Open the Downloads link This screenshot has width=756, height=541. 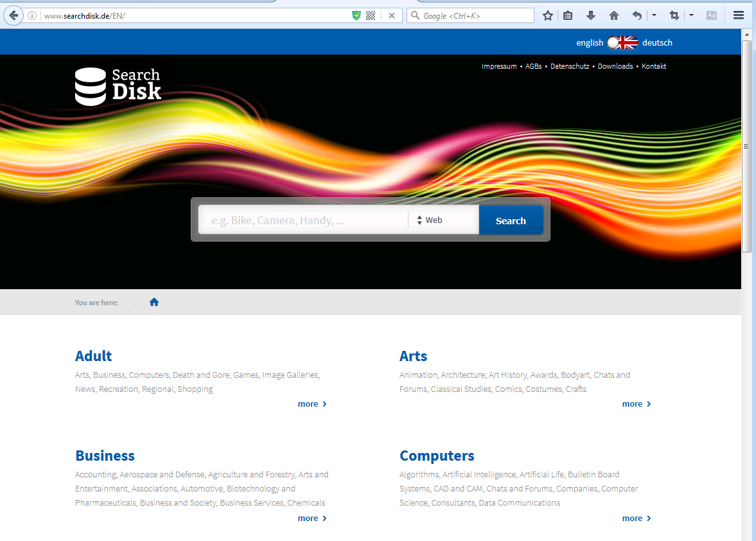tap(615, 67)
